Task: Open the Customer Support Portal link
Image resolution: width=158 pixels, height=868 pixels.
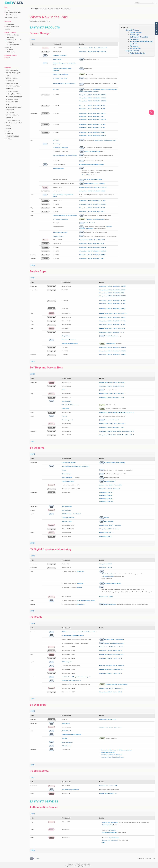Action: [11, 57]
